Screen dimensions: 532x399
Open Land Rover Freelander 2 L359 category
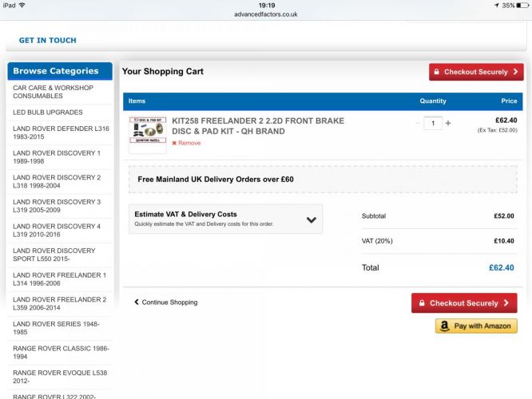(x=60, y=303)
